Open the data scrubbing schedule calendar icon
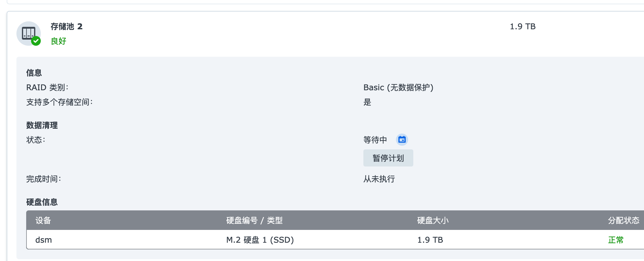This screenshot has width=644, height=261. (402, 140)
